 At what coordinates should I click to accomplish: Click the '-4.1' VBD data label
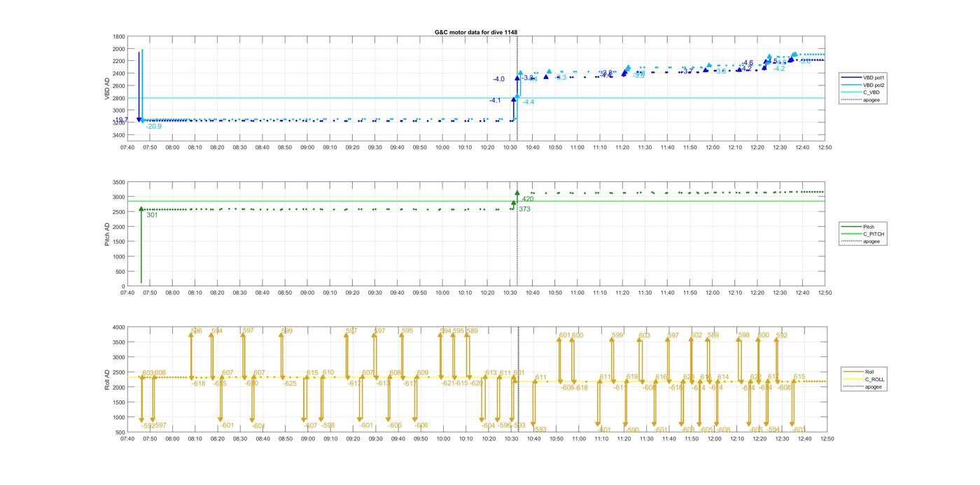(x=495, y=101)
